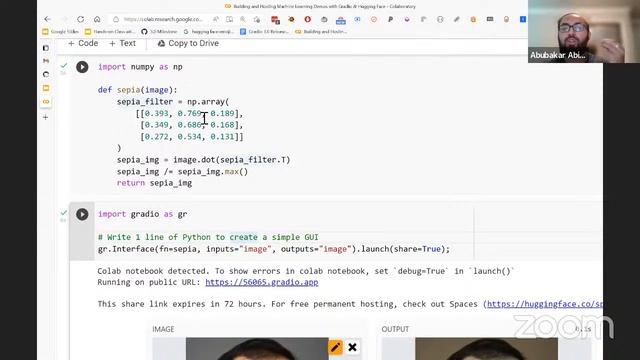Open the browser home page
640x360 pixels.
97,19
